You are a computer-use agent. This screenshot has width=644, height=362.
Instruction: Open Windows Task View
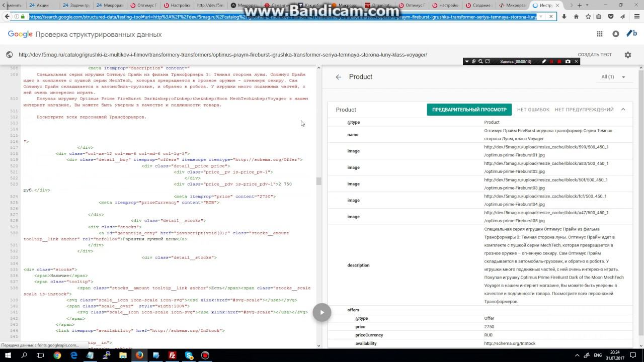point(41,355)
